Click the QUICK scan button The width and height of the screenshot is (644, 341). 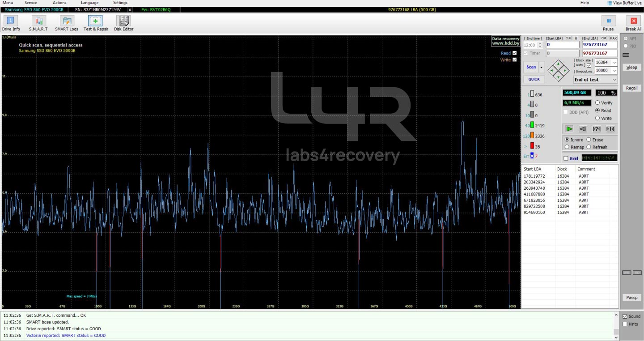point(534,79)
